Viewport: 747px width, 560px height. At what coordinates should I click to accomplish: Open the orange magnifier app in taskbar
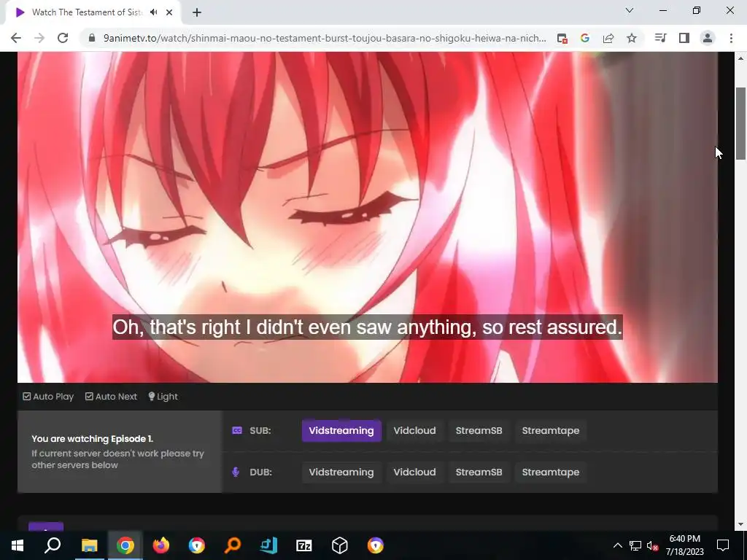click(x=233, y=545)
